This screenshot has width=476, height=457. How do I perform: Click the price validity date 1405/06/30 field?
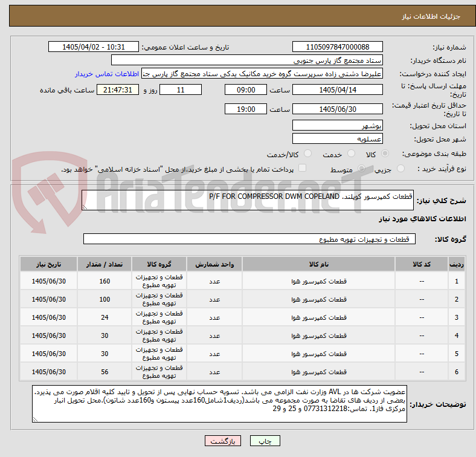click(x=337, y=109)
